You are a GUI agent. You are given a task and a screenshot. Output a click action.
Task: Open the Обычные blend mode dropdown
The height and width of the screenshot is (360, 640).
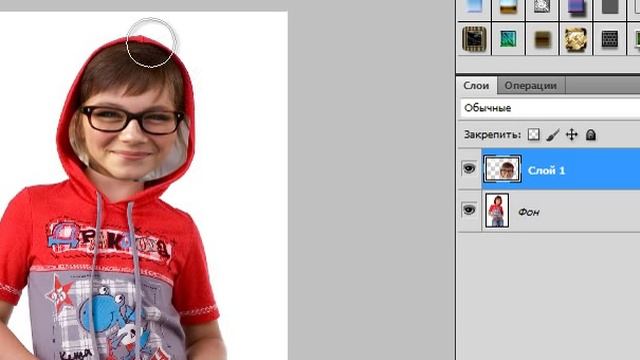click(550, 108)
